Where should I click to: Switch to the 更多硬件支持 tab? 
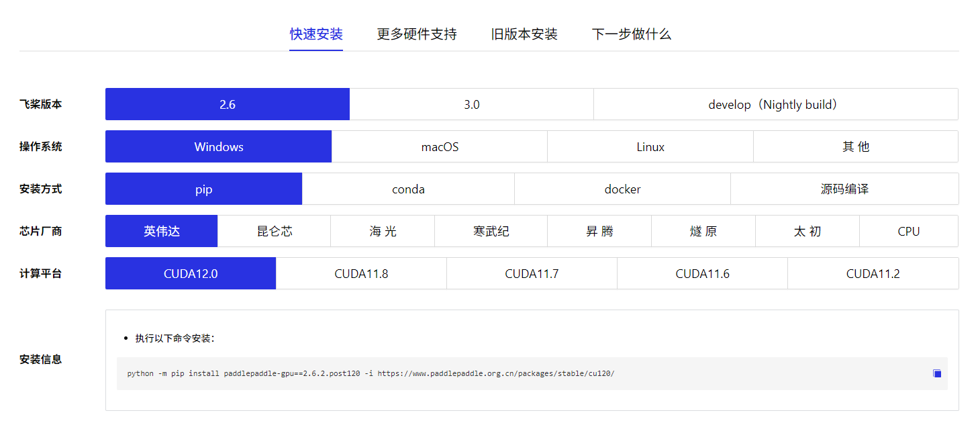417,34
